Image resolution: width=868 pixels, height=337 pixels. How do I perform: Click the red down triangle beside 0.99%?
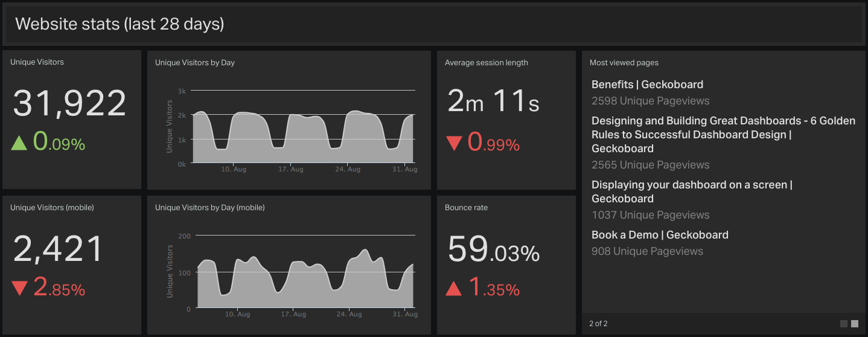tap(454, 144)
